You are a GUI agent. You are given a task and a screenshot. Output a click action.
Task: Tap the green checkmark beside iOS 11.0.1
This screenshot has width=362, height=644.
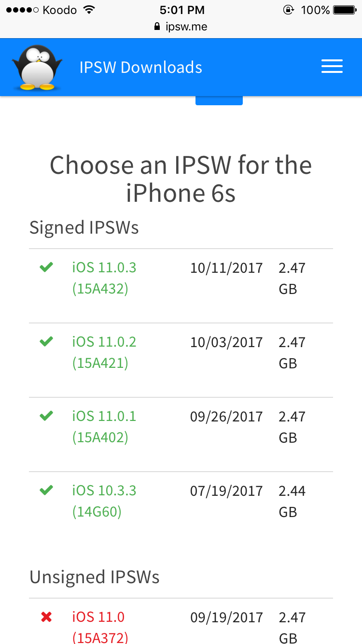pos(46,416)
